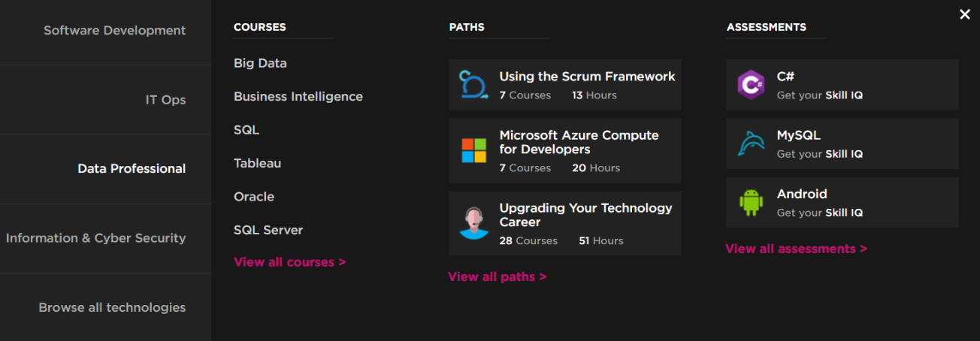Close the menu with the X icon

pyautogui.click(x=965, y=14)
